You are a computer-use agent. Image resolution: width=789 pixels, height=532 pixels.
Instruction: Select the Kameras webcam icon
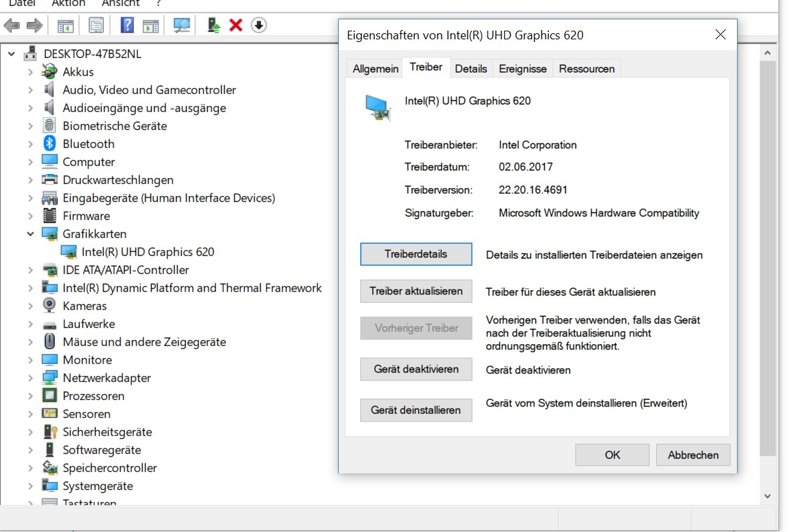tap(49, 305)
